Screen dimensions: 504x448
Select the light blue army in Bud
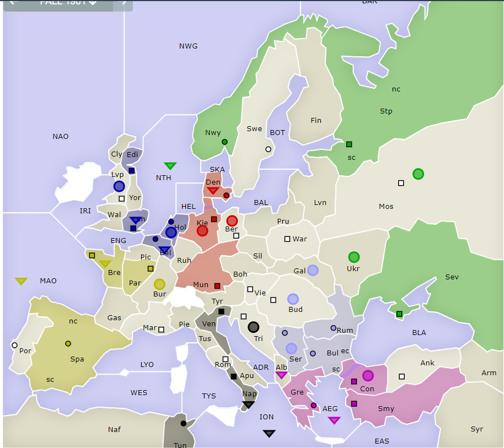pos(293,299)
